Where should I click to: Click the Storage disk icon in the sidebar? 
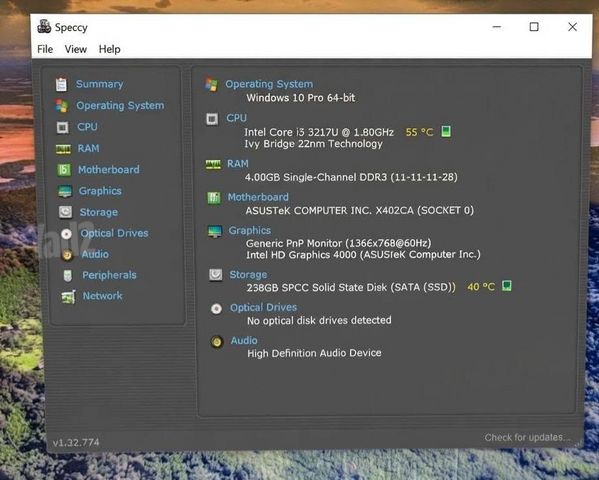65,212
